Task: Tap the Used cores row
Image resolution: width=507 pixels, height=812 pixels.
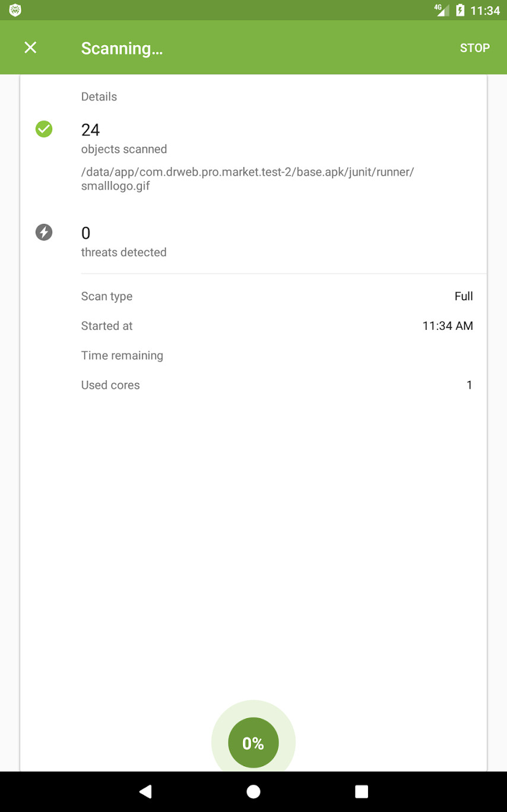Action: coord(277,386)
